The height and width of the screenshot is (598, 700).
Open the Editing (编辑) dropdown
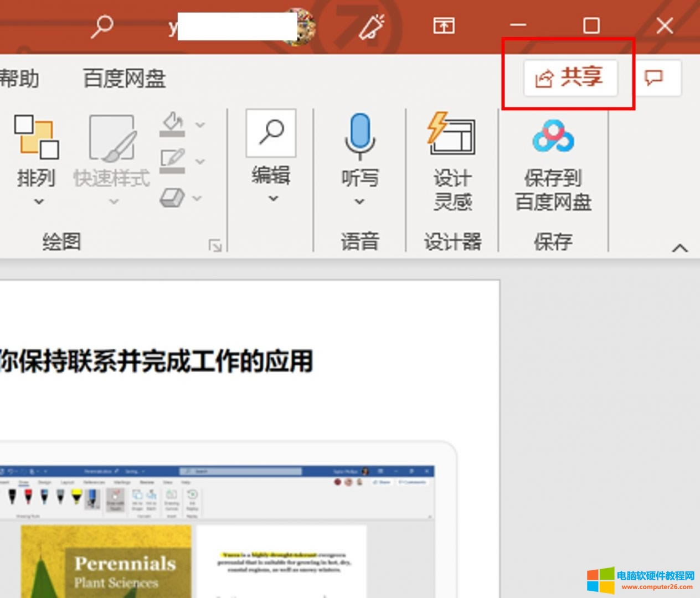point(271,155)
